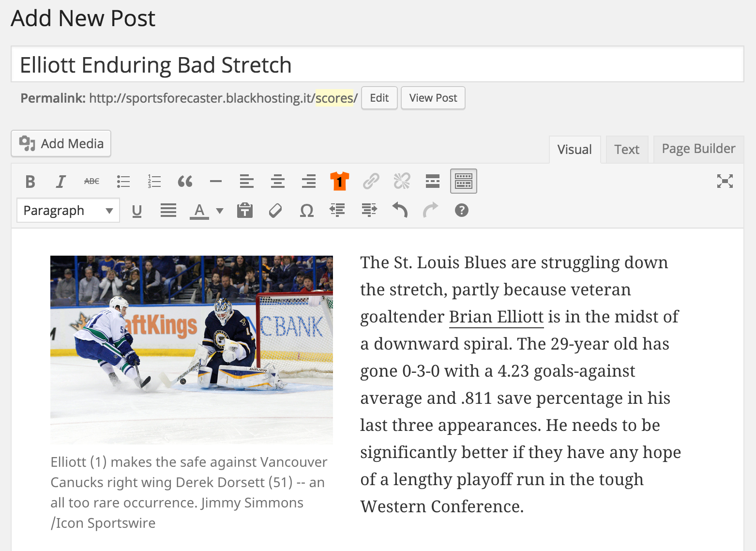756x551 pixels.
Task: Open the text color picker arrow
Action: (220, 211)
